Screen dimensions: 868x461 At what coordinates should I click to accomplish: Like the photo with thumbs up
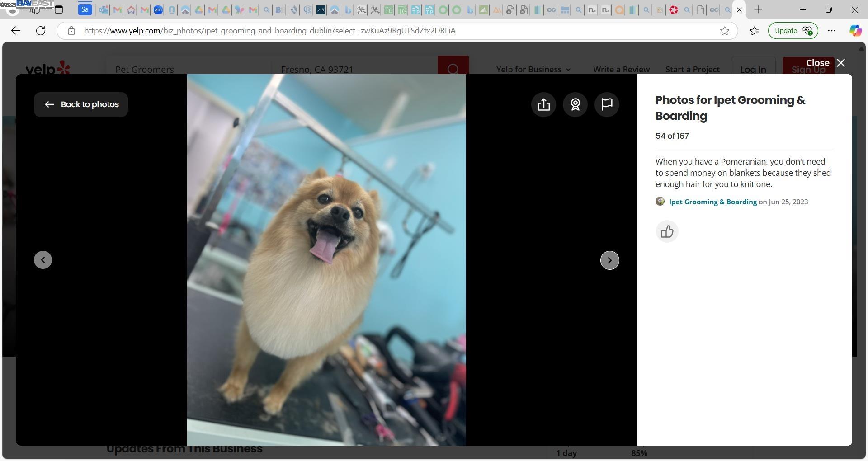pyautogui.click(x=667, y=232)
